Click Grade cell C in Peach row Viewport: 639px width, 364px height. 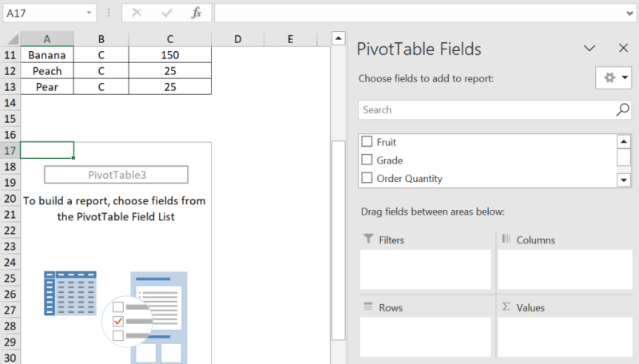pos(101,71)
